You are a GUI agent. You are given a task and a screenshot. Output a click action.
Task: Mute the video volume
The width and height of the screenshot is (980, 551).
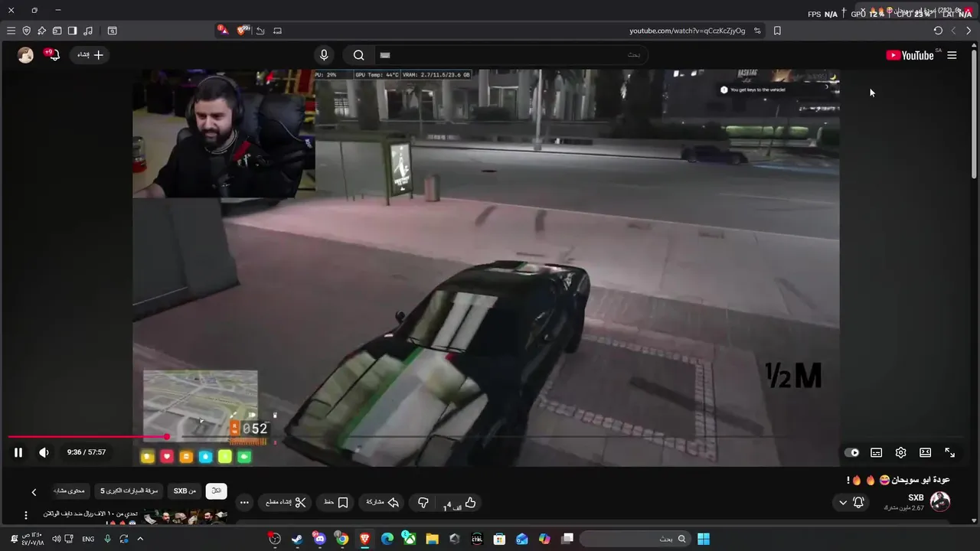(x=44, y=452)
